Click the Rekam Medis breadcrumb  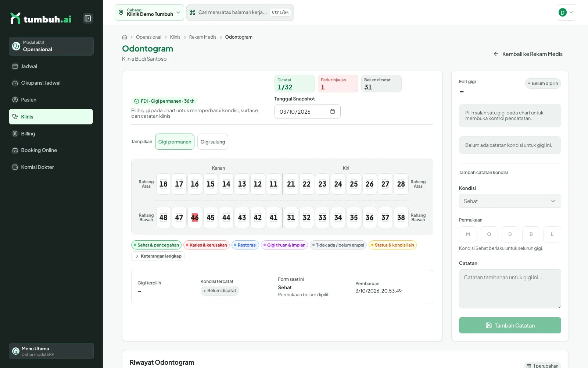click(x=202, y=37)
